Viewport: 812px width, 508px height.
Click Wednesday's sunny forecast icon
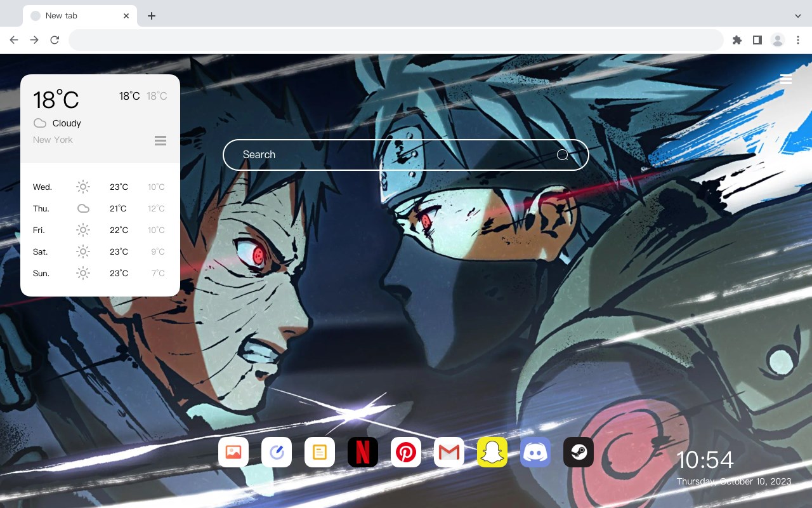pos(83,187)
